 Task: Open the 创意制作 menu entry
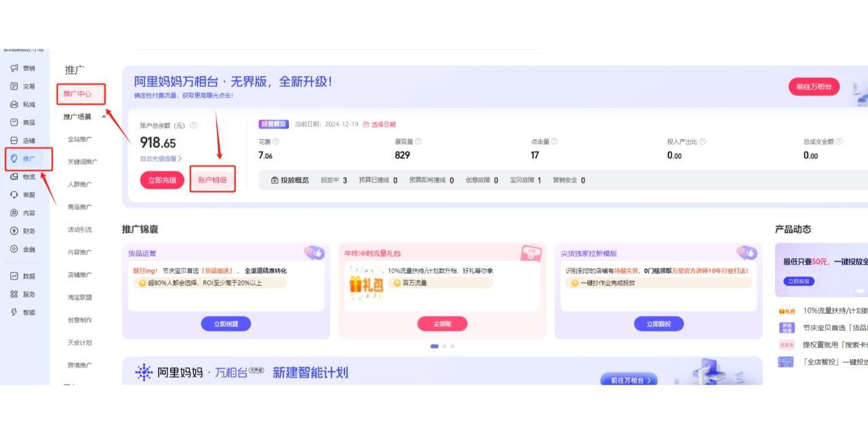click(80, 320)
